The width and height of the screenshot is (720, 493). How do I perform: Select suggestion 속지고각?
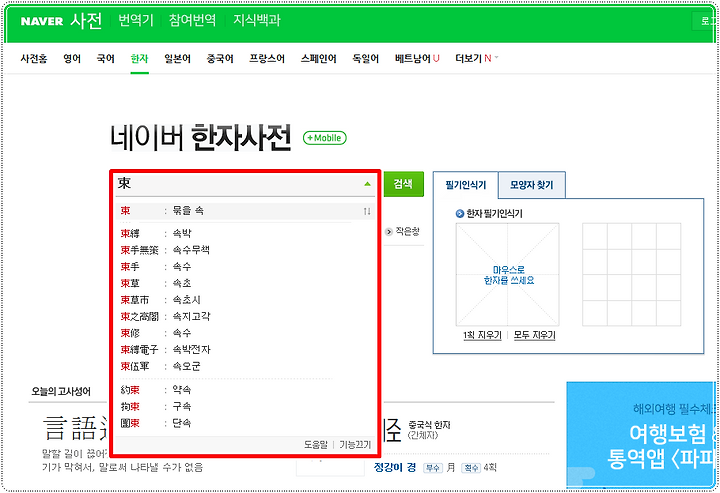(245, 316)
